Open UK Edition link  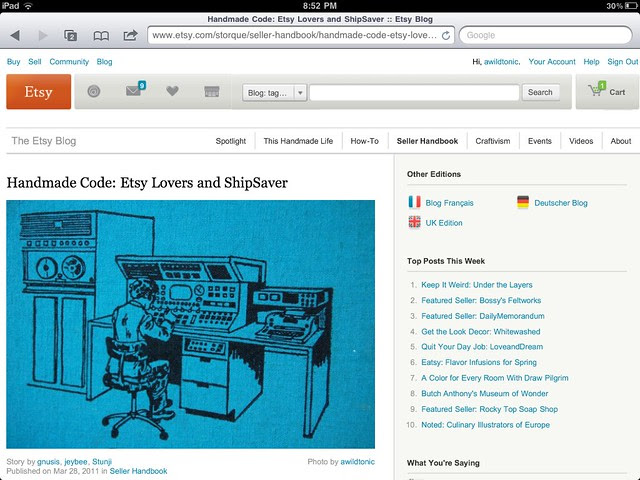(444, 223)
